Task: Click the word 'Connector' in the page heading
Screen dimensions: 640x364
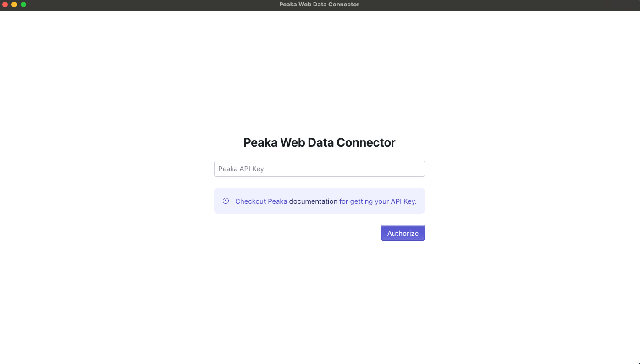Action: [x=366, y=142]
